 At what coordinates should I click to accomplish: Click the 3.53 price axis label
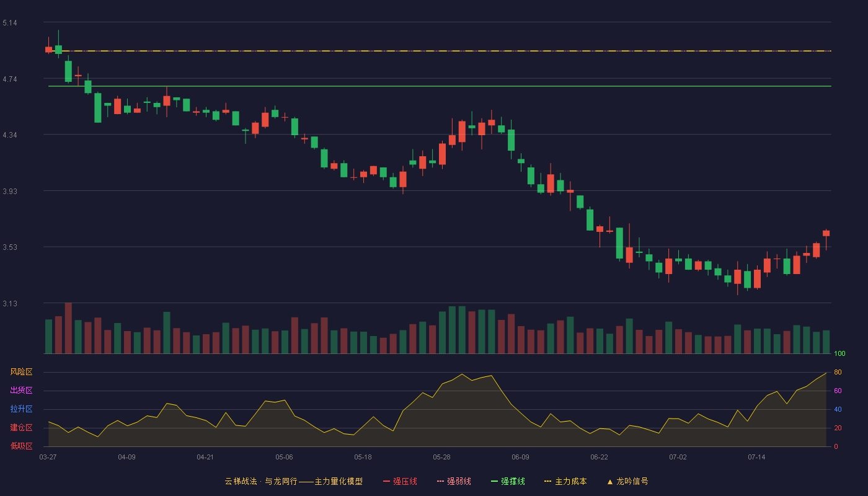pos(10,247)
